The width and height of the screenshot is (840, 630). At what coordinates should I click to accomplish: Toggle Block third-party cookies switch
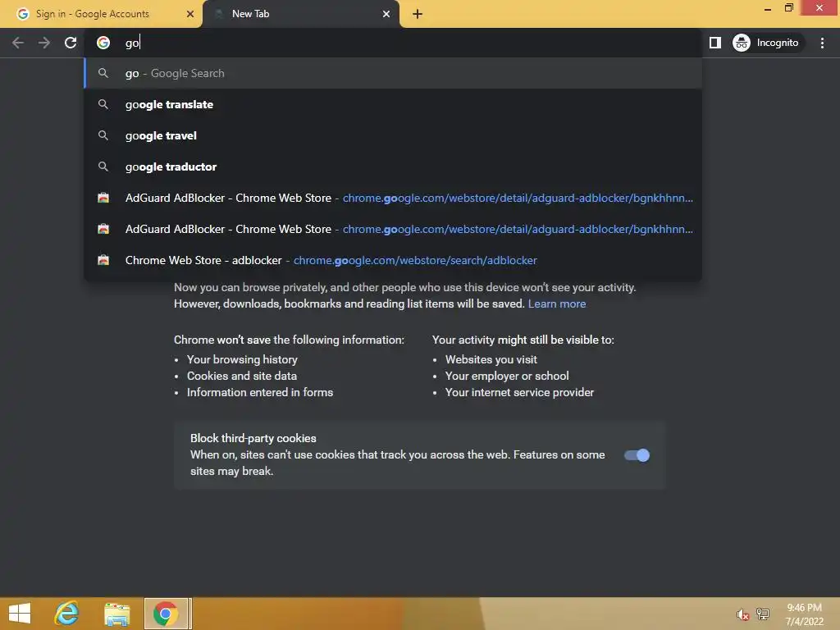(637, 455)
